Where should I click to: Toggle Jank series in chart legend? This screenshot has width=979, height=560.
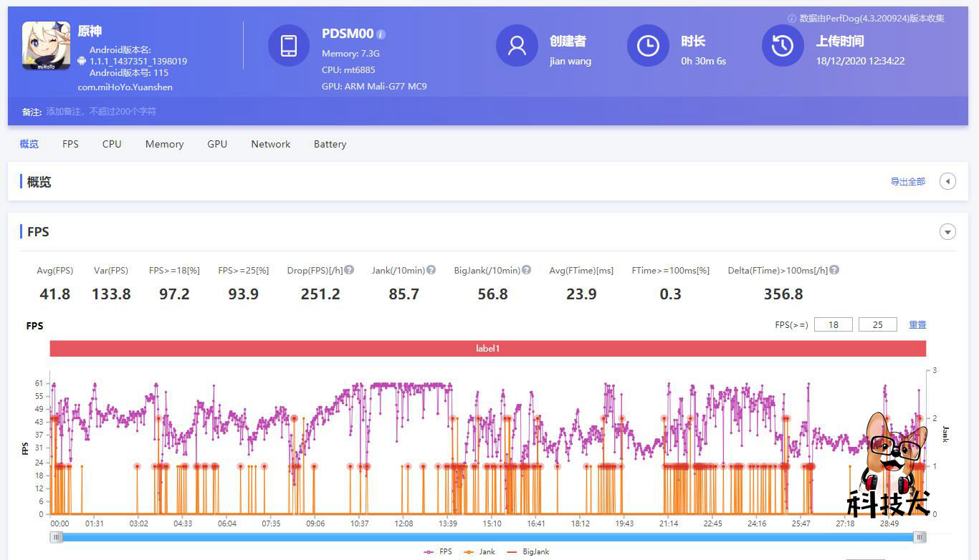click(x=479, y=552)
